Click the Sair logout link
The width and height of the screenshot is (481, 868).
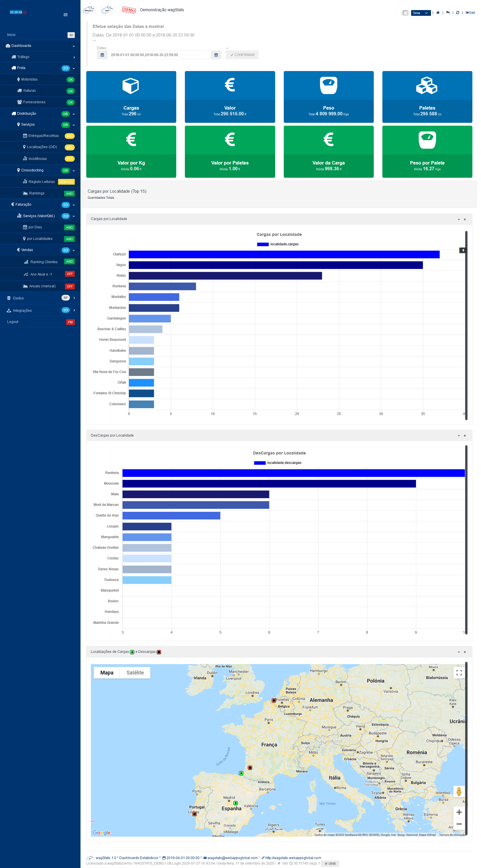point(470,13)
